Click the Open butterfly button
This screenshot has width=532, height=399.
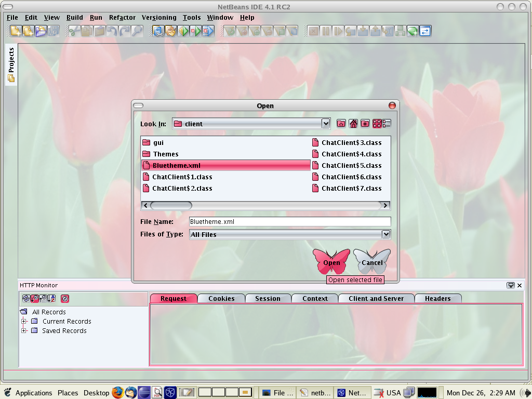331,262
